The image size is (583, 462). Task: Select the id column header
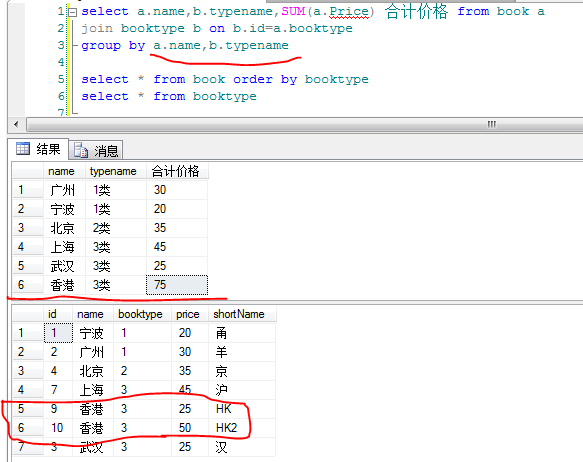tap(58, 314)
